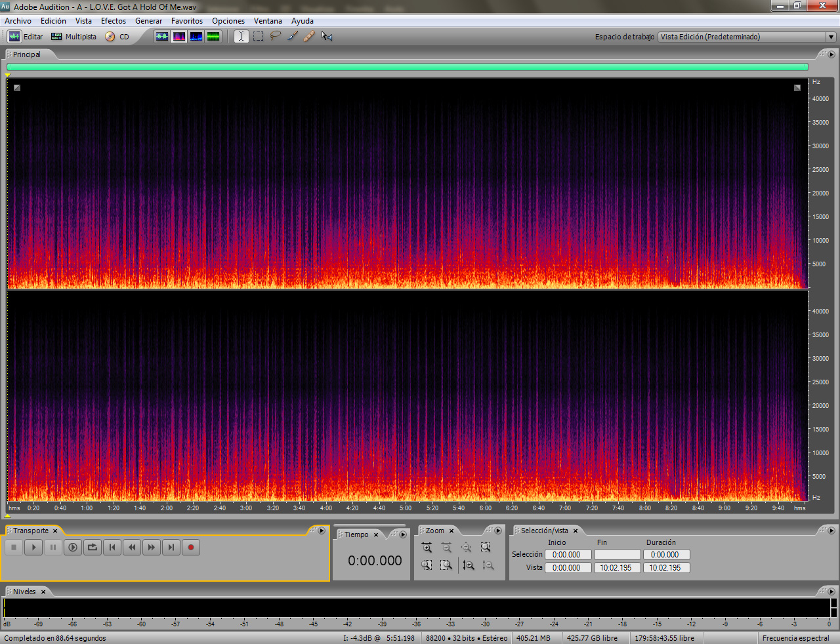Start recording with the red Record button
Image resolution: width=840 pixels, height=644 pixels.
[x=191, y=547]
